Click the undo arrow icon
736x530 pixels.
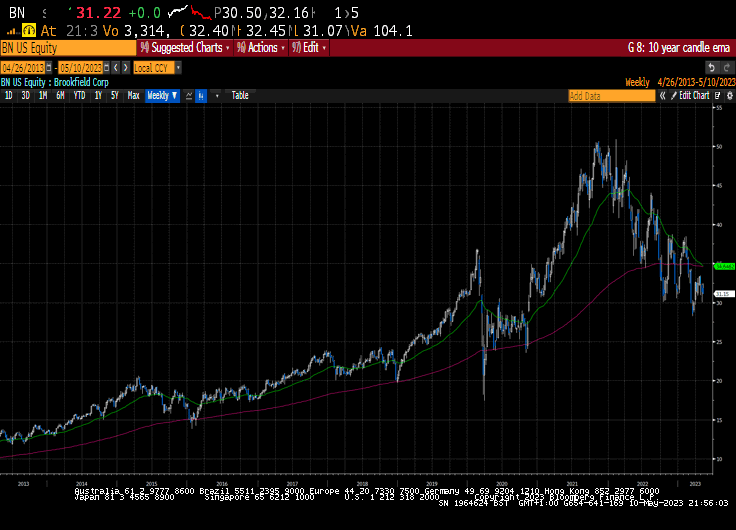[711, 68]
